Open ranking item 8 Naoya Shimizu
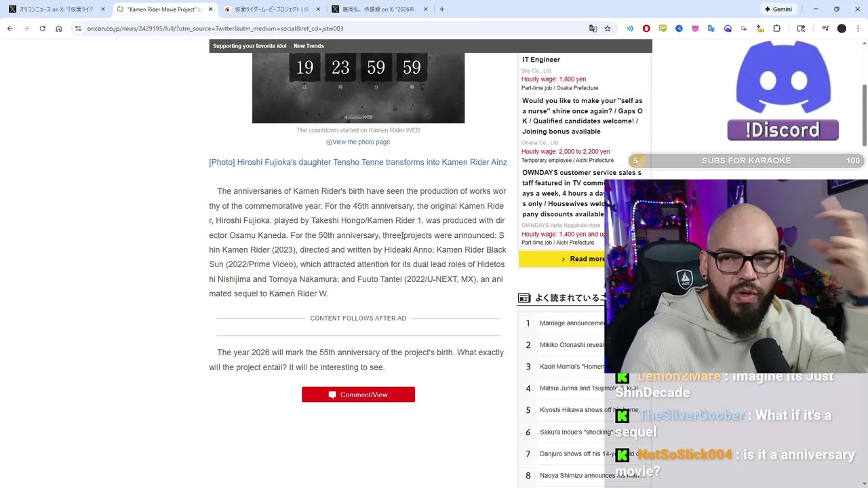Screen dimensions: 868x488 [x=592, y=475]
